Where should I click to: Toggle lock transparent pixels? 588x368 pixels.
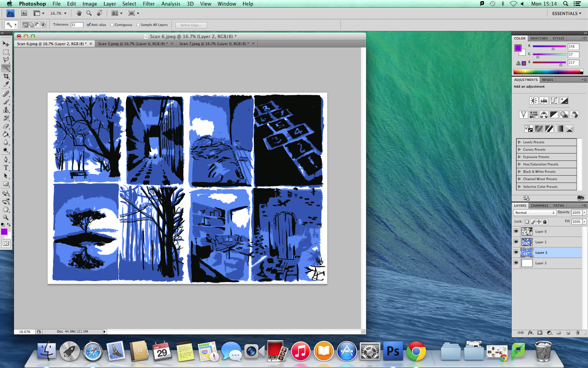[x=527, y=222]
